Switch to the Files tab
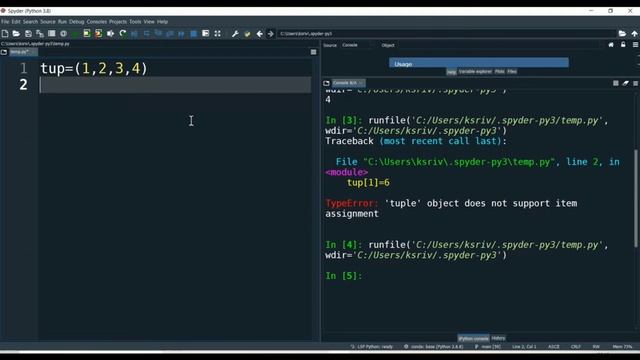This screenshot has width=640, height=360. pos(512,71)
